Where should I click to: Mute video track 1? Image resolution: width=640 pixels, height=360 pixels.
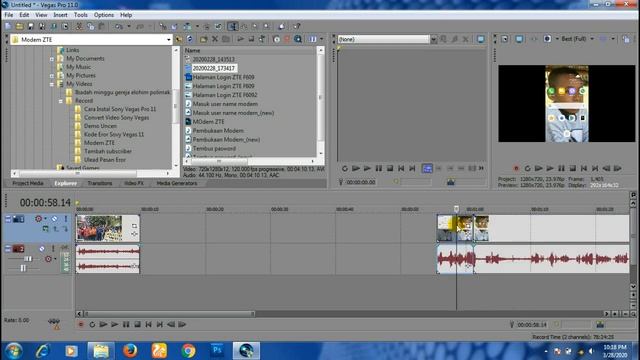tap(54, 219)
